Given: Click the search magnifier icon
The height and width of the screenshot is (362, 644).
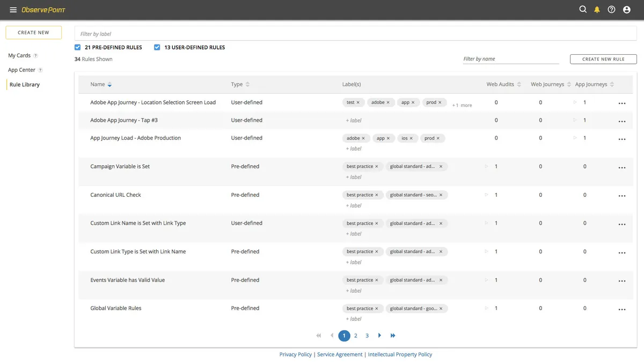Looking at the screenshot, I should [x=583, y=10].
